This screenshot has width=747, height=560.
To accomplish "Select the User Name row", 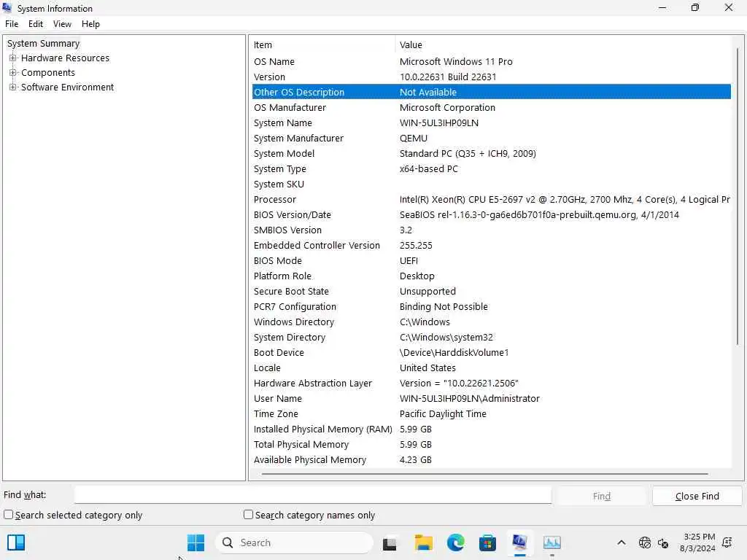I will tap(491, 399).
